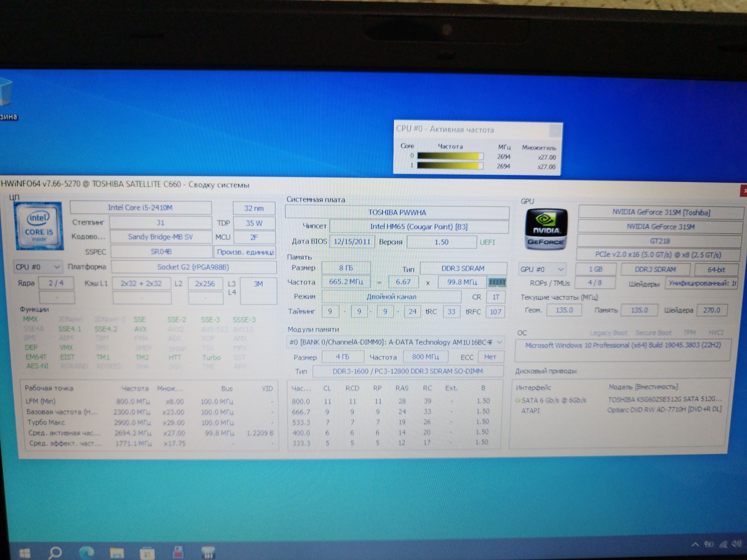
Task: Click the battery tray icon
Action: (709, 544)
